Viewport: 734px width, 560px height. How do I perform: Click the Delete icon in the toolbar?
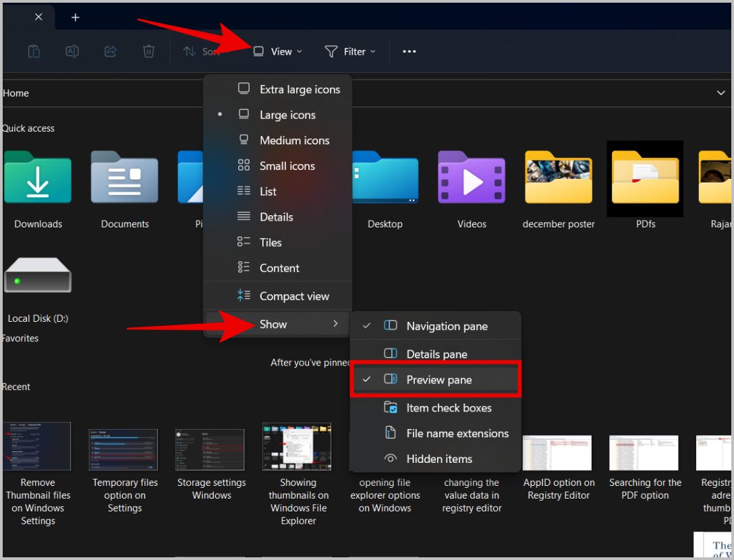pyautogui.click(x=148, y=51)
